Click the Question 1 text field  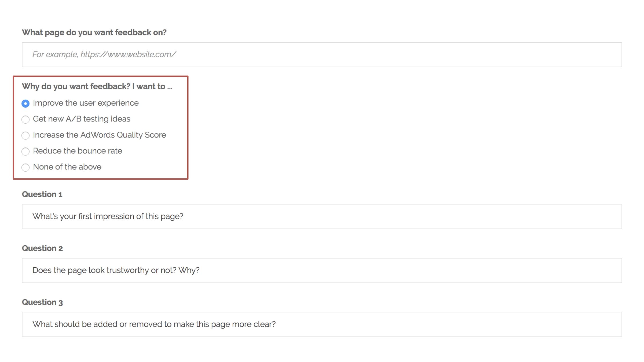[x=322, y=216]
